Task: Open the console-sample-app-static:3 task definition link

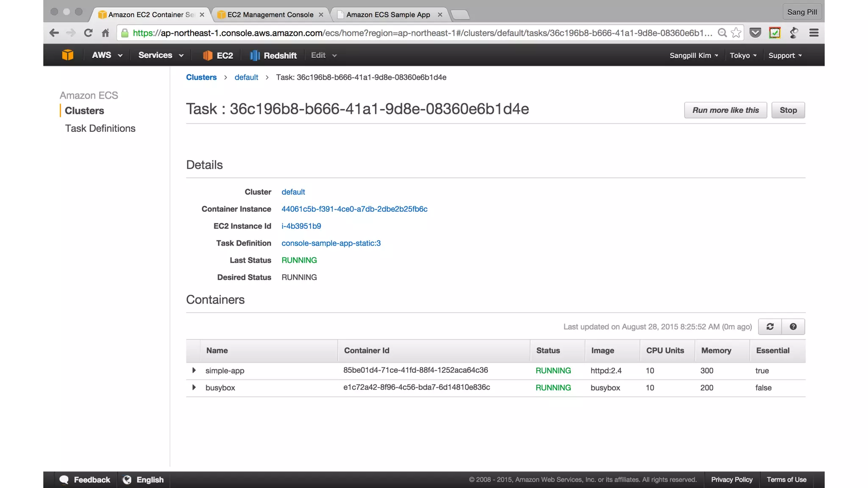Action: pyautogui.click(x=331, y=243)
